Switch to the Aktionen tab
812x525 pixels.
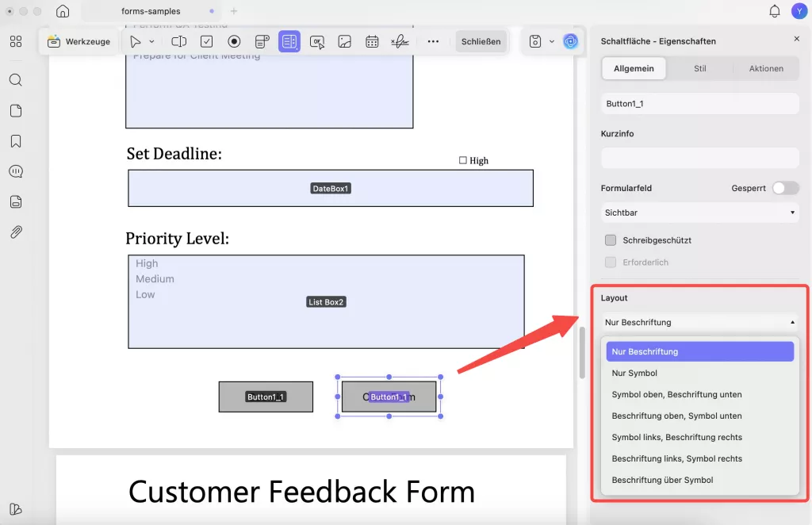pos(766,68)
